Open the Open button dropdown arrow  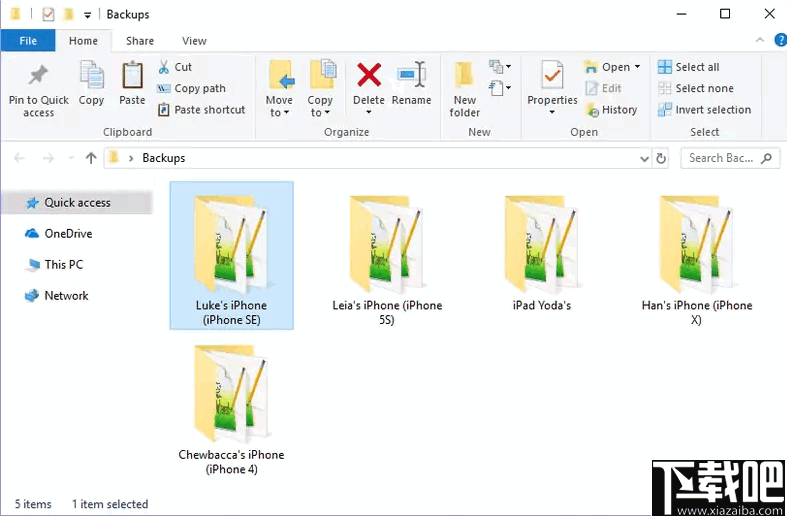(637, 67)
